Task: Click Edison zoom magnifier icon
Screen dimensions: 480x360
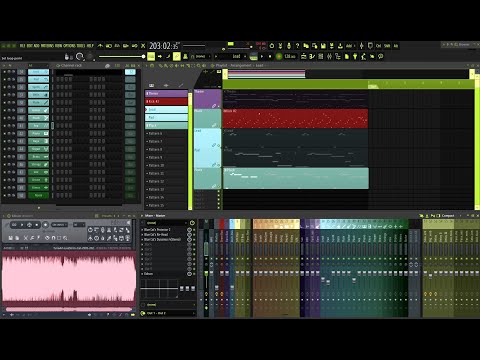Action: pos(65,238)
